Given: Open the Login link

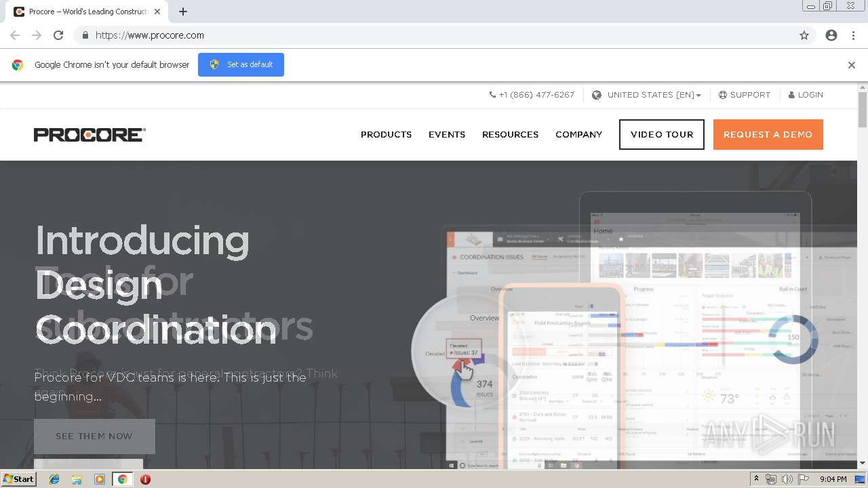Looking at the screenshot, I should 806,95.
